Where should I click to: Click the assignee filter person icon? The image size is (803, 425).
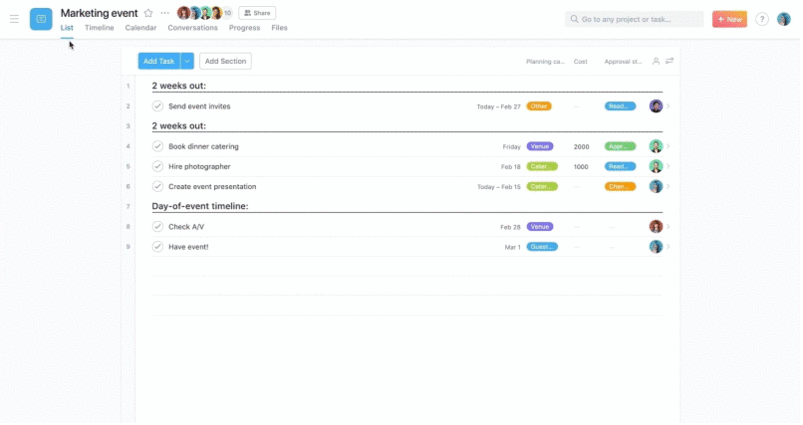tap(656, 61)
